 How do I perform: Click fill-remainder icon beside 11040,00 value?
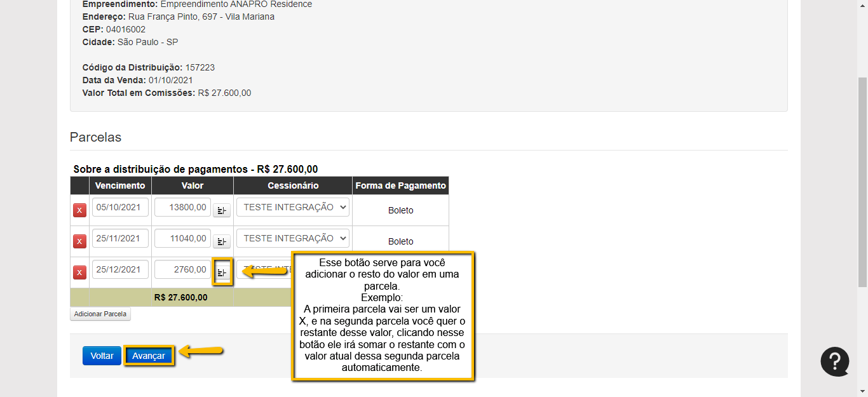(x=222, y=241)
